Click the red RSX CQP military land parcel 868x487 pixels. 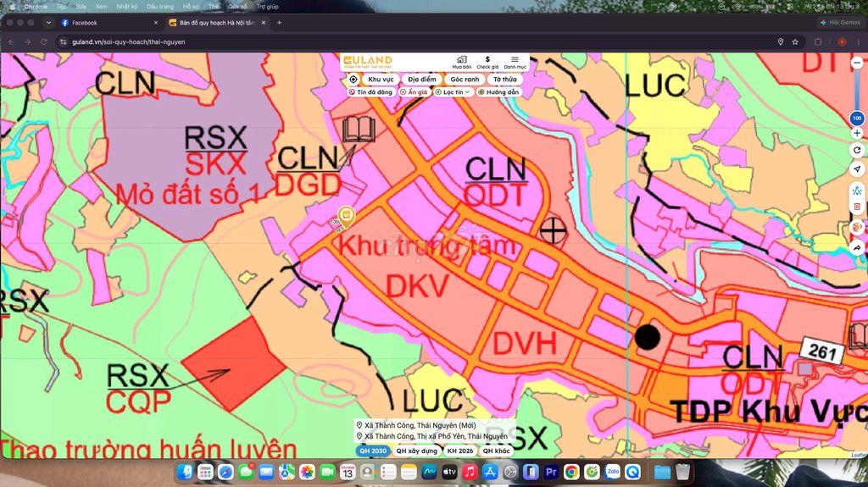click(x=234, y=363)
